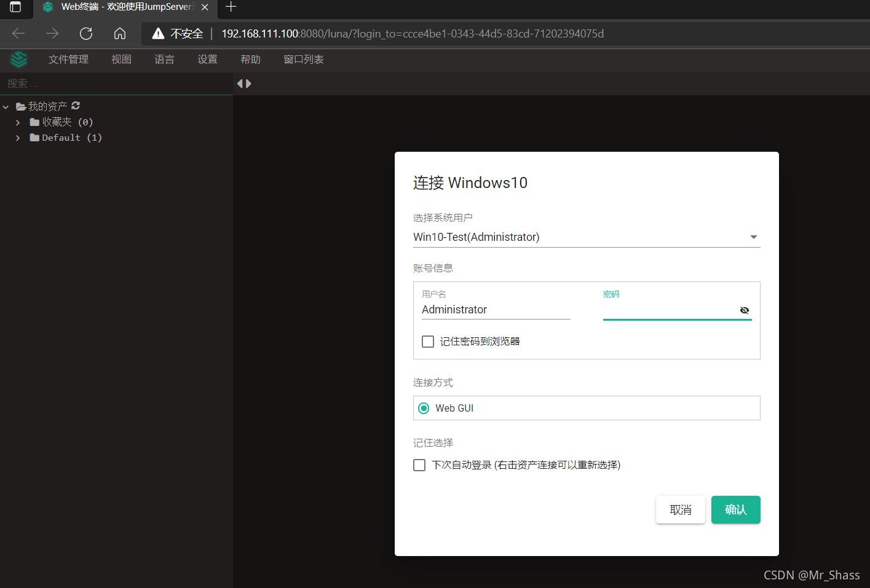Click the JumpServer logo icon
Image resolution: width=870 pixels, height=588 pixels.
click(18, 60)
